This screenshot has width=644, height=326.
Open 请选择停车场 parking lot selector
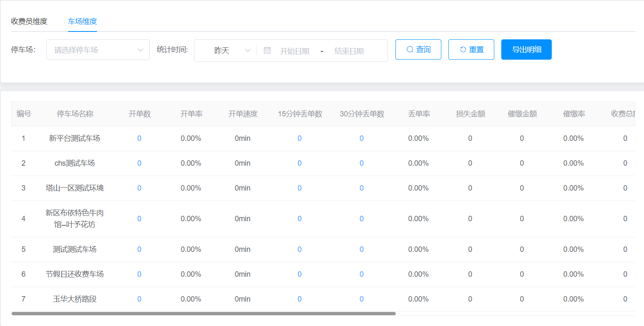click(x=93, y=50)
